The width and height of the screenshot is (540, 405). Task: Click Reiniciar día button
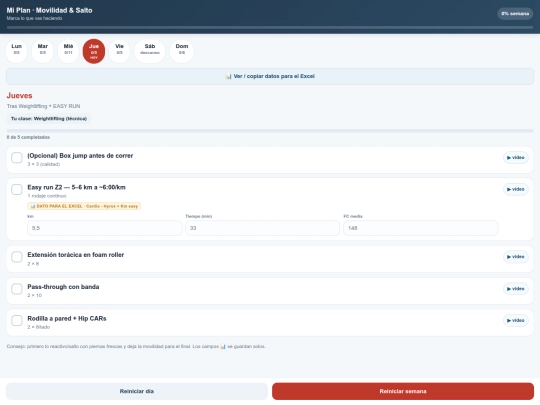click(137, 391)
